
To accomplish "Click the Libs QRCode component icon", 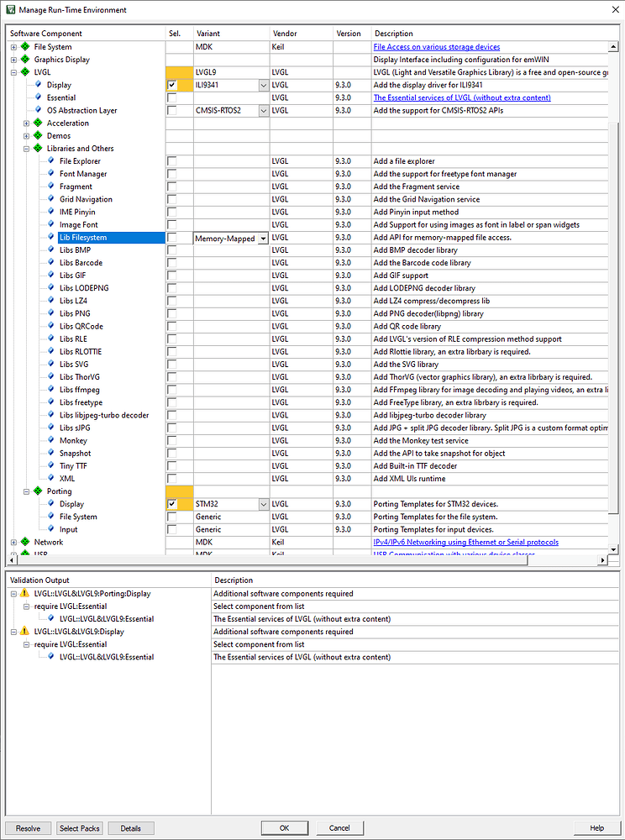I will [51, 326].
